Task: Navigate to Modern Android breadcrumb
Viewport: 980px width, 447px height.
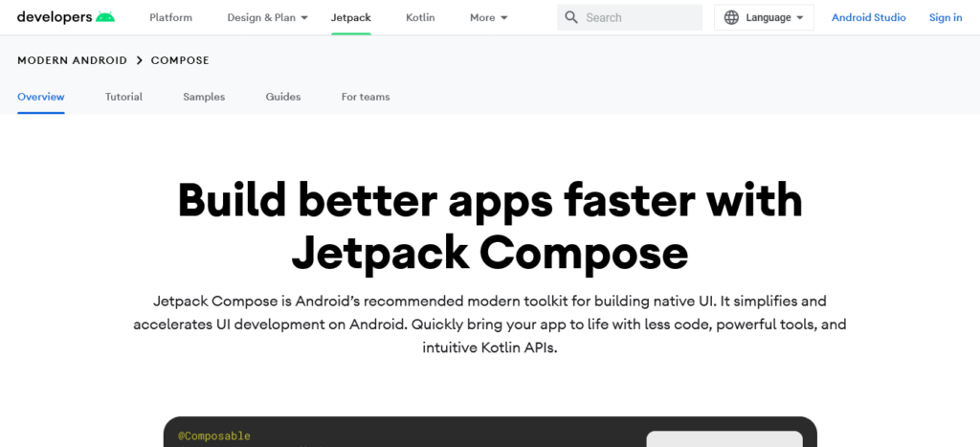Action: point(72,60)
